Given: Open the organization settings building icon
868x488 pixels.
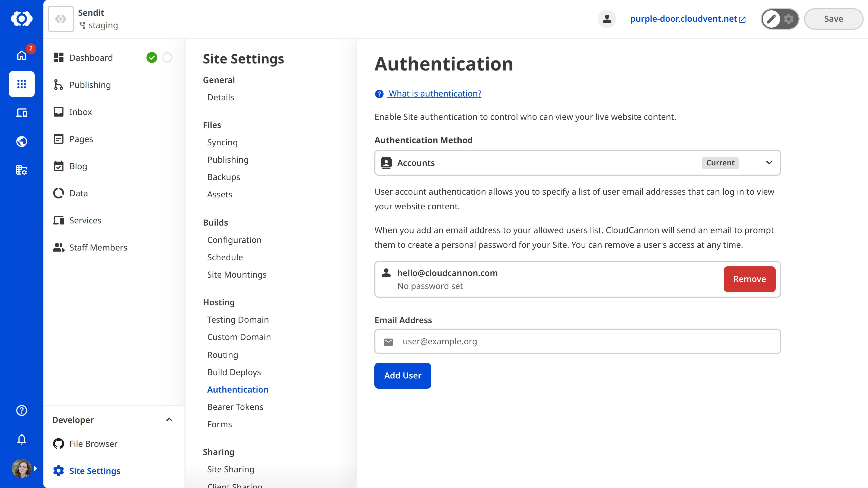Looking at the screenshot, I should tap(22, 170).
